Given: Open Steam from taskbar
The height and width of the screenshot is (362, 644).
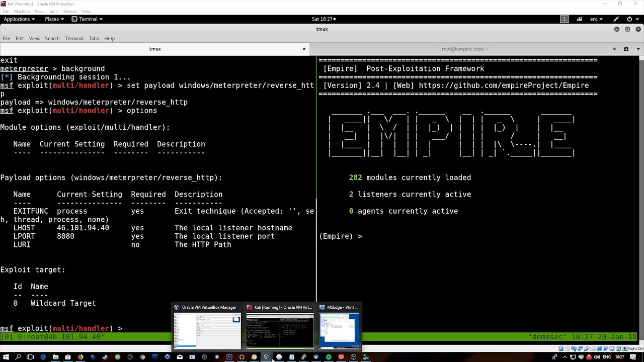Looking at the screenshot, I should tap(105, 357).
